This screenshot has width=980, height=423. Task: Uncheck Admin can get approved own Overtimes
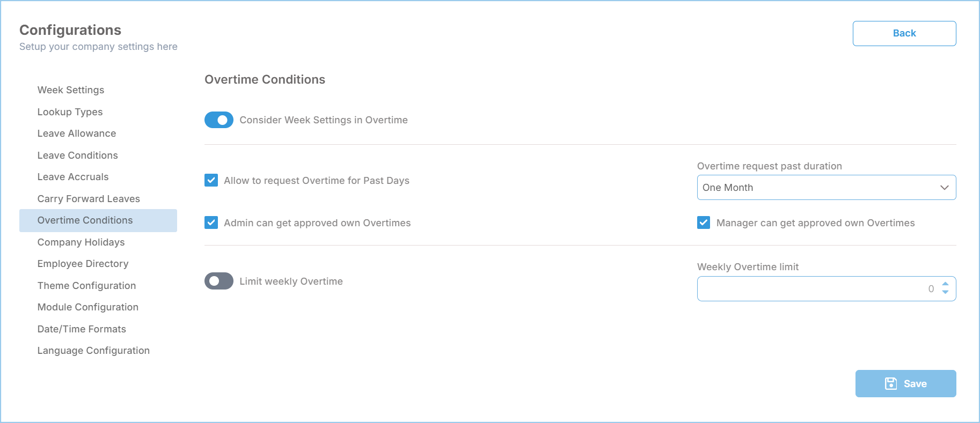tap(211, 222)
